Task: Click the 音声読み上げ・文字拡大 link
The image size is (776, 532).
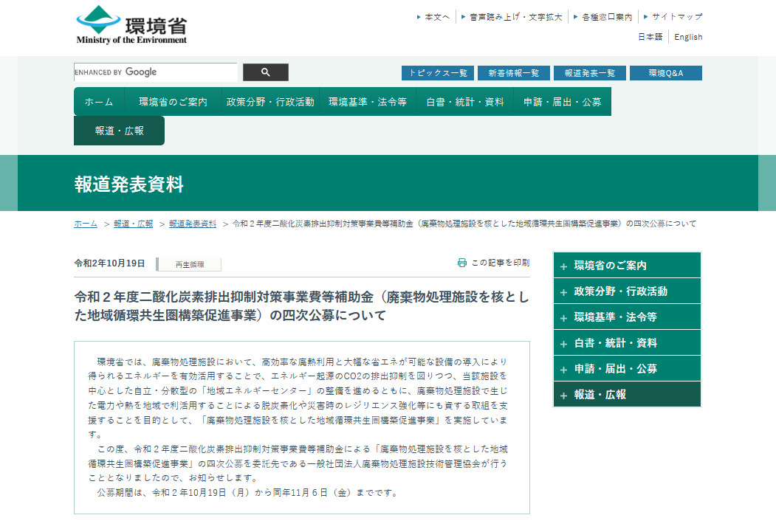Action: (x=515, y=16)
